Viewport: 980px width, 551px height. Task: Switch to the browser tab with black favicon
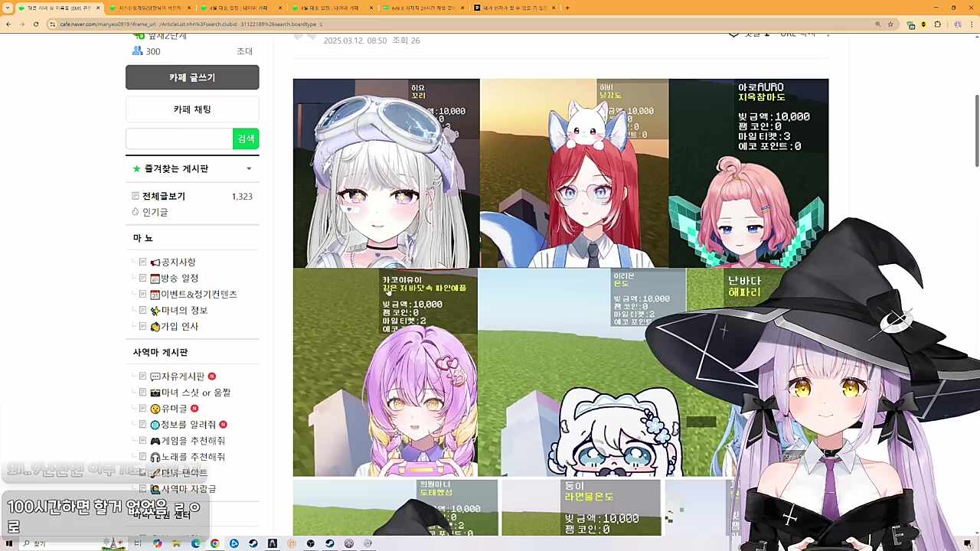[x=511, y=8]
